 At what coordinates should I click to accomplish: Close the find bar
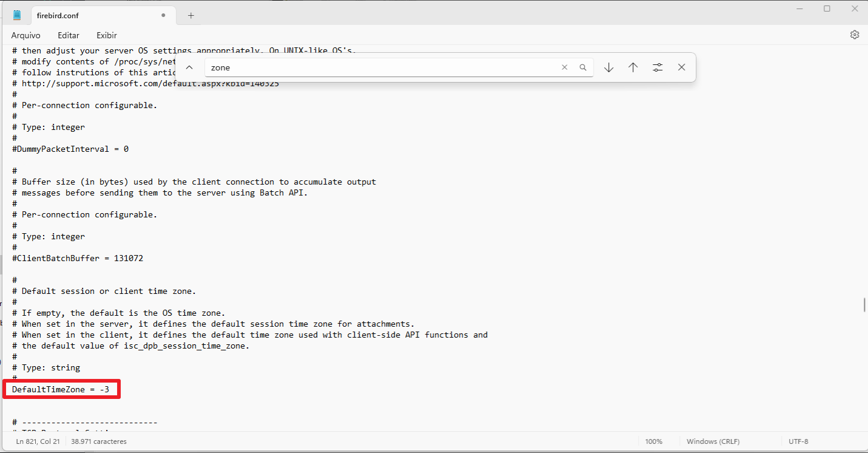(682, 67)
